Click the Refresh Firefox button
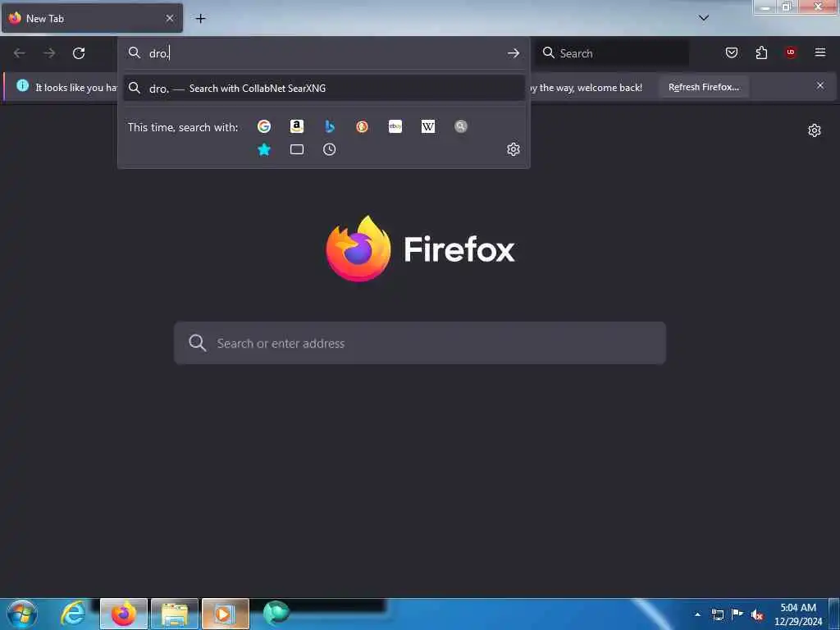 703,87
